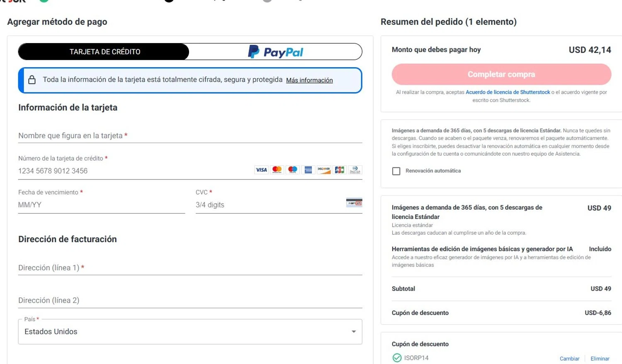Click the Diners Club card icon
Screen dimensions: 622x364
coord(355,170)
